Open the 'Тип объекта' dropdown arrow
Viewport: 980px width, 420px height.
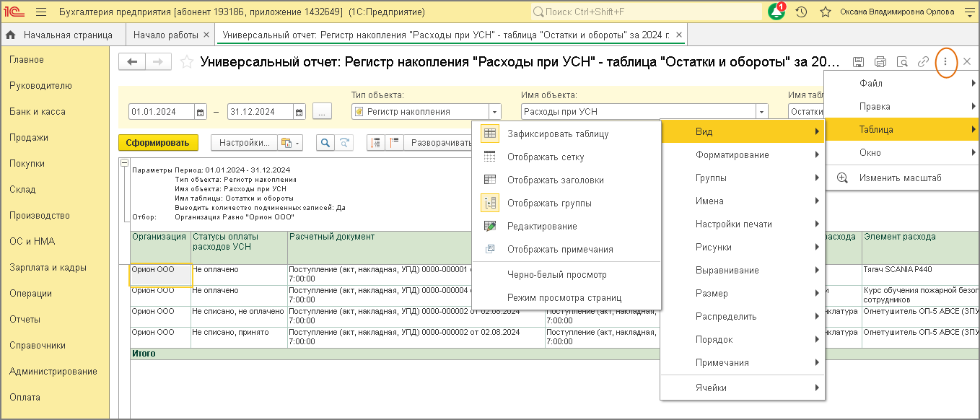[494, 112]
